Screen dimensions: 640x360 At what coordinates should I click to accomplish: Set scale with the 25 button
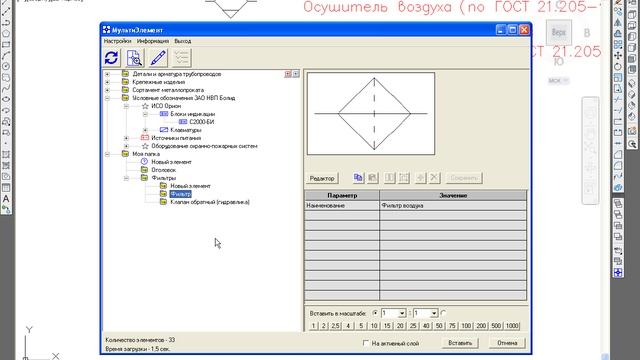click(413, 326)
